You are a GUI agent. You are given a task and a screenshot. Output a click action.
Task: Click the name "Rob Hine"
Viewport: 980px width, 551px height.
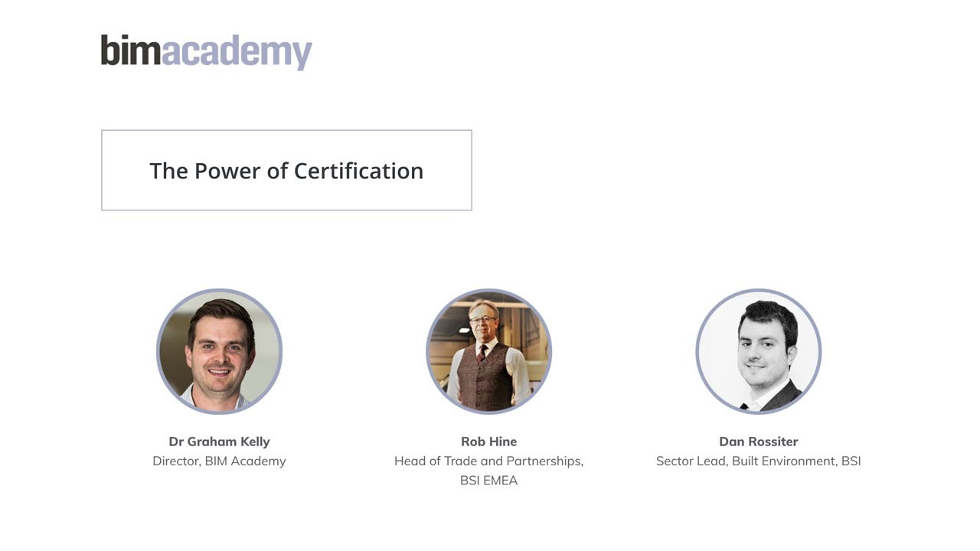coord(489,442)
